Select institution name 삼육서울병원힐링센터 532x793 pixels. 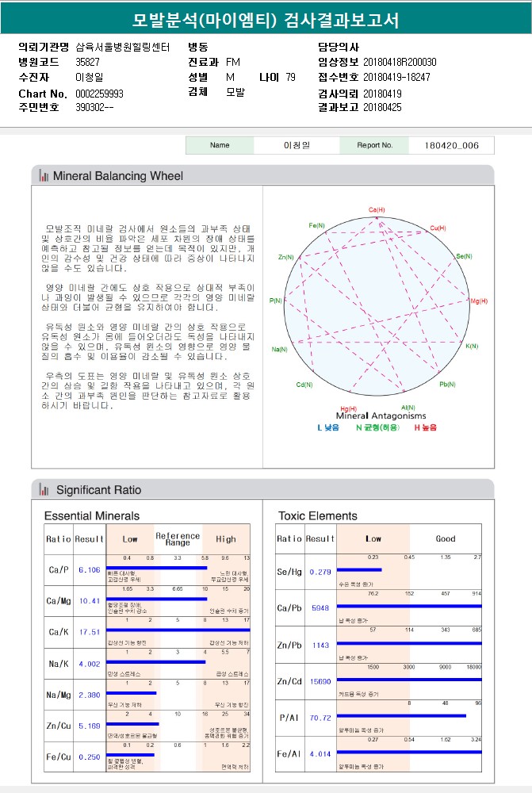[123, 47]
